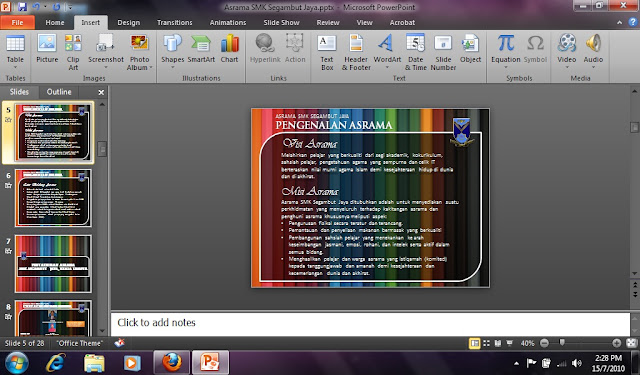This screenshot has height=375, width=640.
Task: Open the Clip Art pane
Action: (x=73, y=52)
